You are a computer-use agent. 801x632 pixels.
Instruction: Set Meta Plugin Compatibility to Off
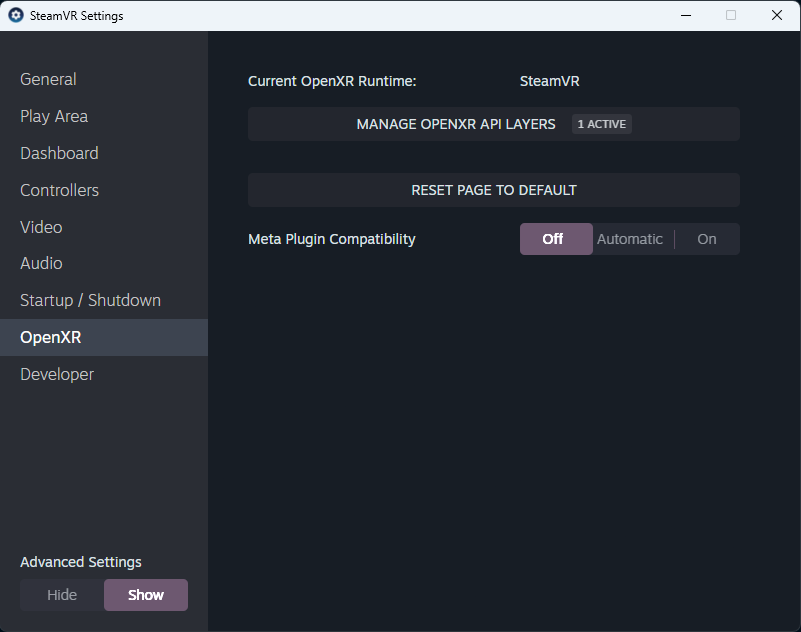point(556,239)
